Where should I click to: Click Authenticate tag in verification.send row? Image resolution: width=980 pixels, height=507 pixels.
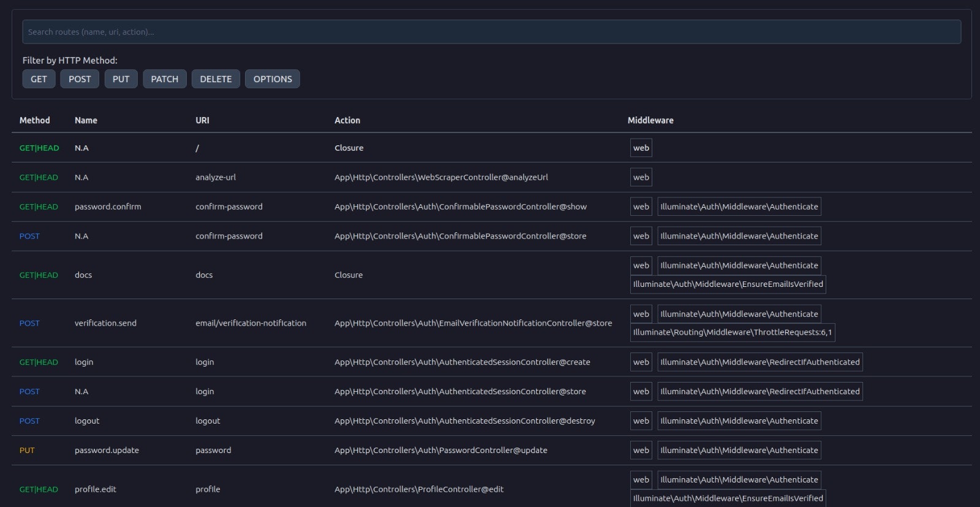click(x=739, y=314)
